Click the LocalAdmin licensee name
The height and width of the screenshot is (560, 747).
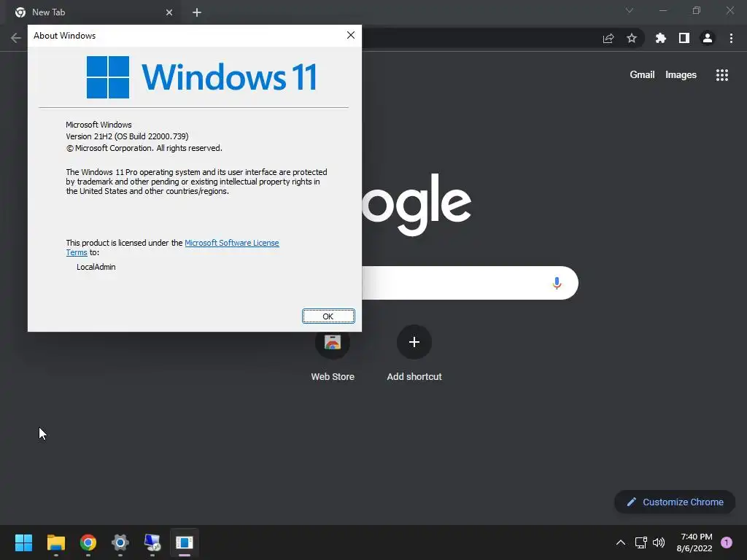[x=96, y=267]
